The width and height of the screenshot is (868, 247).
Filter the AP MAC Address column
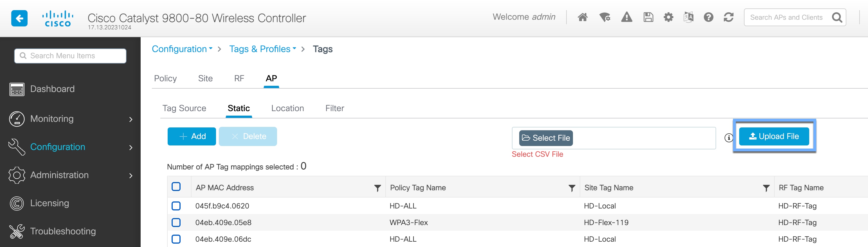click(377, 188)
